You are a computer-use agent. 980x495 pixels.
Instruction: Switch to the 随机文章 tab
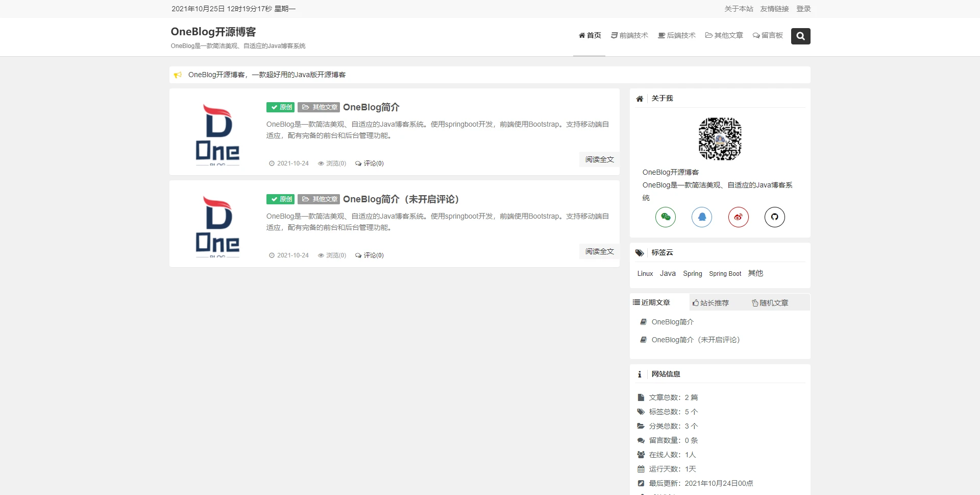770,303
